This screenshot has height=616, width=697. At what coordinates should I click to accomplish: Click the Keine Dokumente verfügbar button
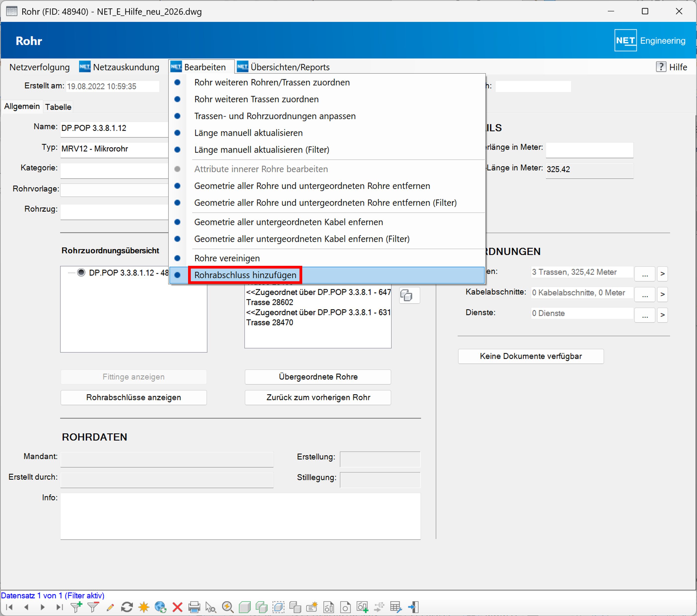(531, 356)
